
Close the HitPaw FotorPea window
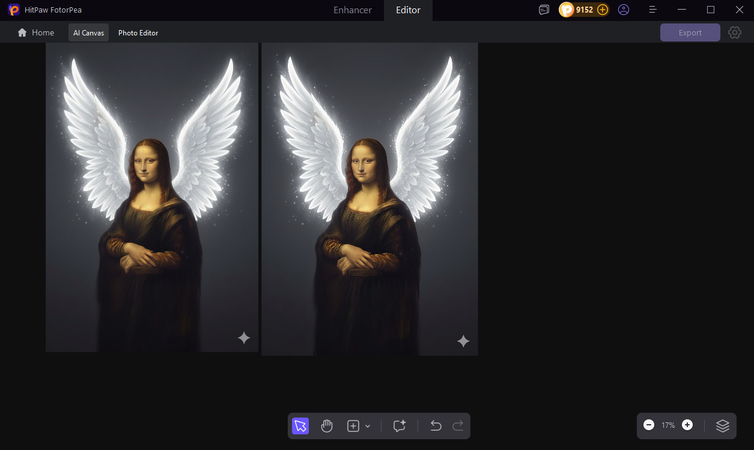coord(740,10)
